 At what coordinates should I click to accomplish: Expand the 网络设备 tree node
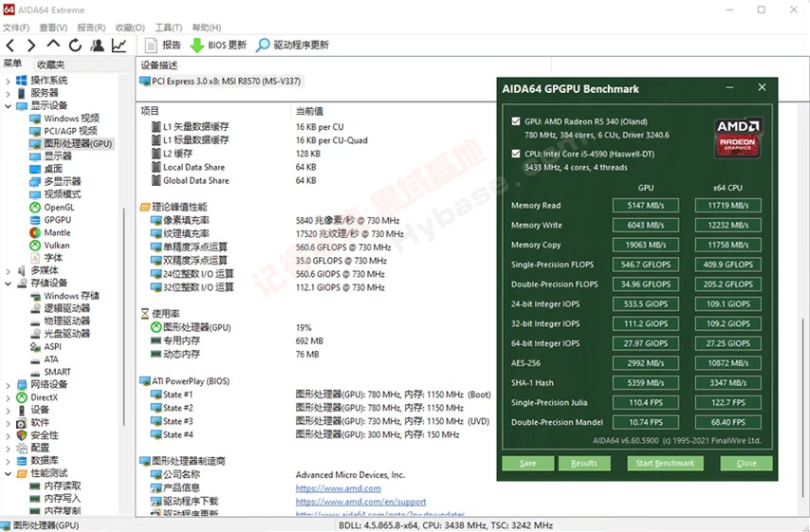click(x=9, y=385)
